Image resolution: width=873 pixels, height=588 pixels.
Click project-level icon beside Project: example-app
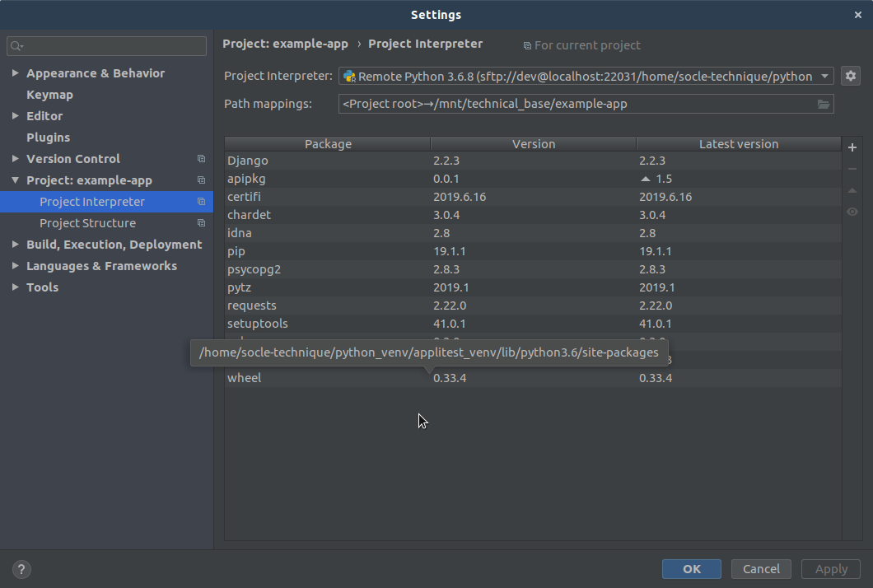point(201,180)
